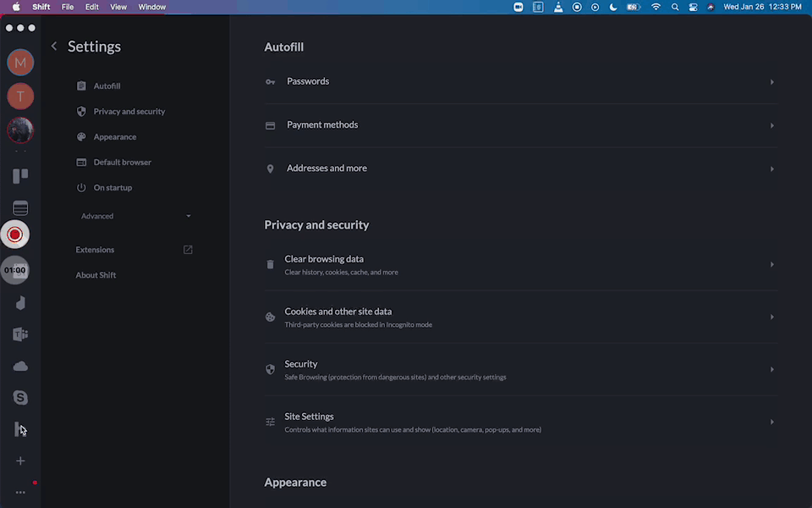Open the Trello app in sidebar

[20, 176]
